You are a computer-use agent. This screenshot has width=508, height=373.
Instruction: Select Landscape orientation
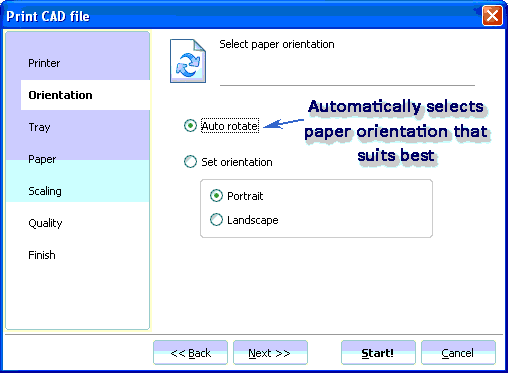[x=216, y=220]
